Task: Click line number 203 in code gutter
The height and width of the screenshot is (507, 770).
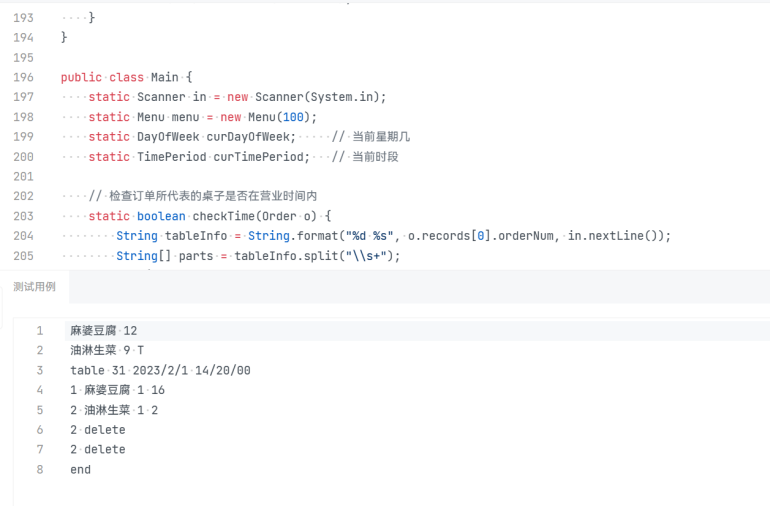Action: point(23,216)
